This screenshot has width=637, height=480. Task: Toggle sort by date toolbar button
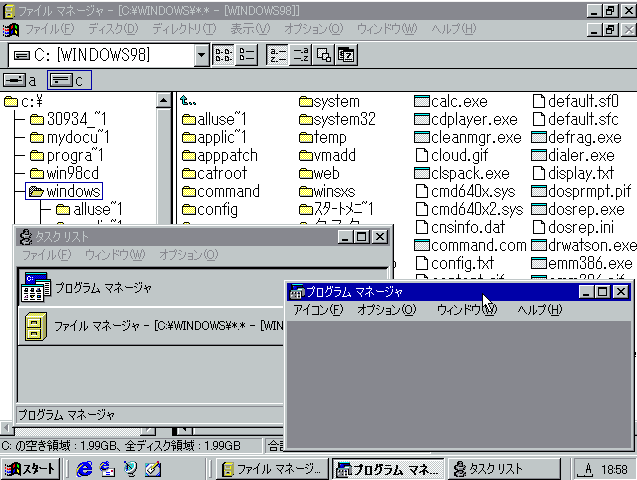pyautogui.click(x=346, y=55)
